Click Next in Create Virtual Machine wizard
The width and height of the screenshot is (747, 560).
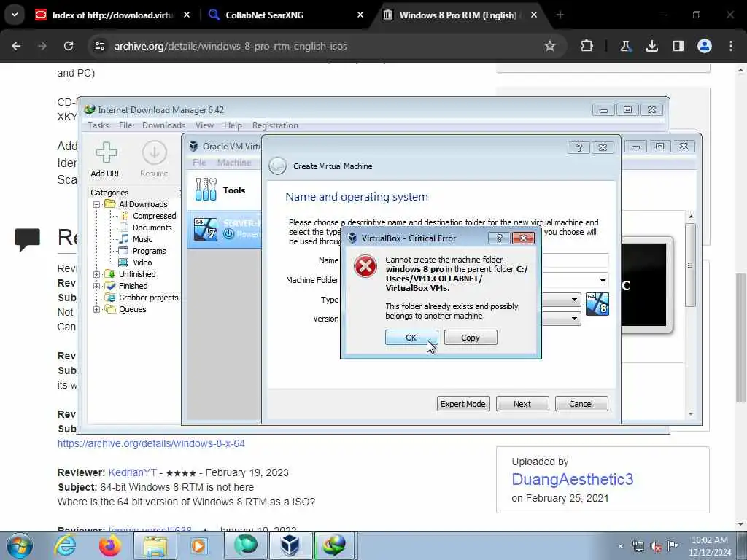coord(522,403)
